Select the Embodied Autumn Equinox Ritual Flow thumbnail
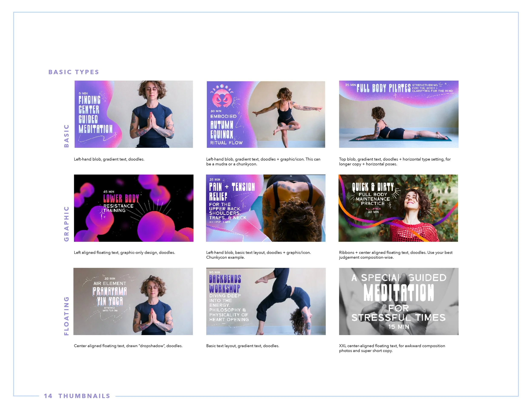This screenshot has height=411, width=532. tap(266, 114)
